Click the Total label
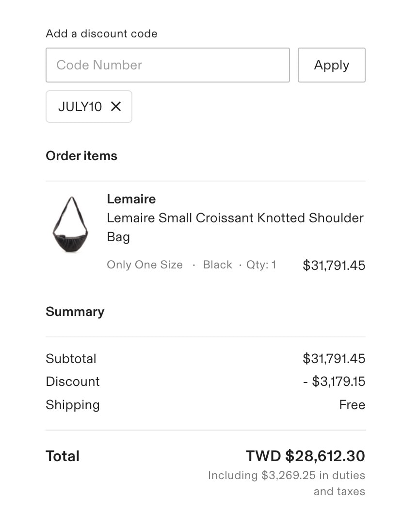Viewport: 419px width, 532px height. [63, 456]
